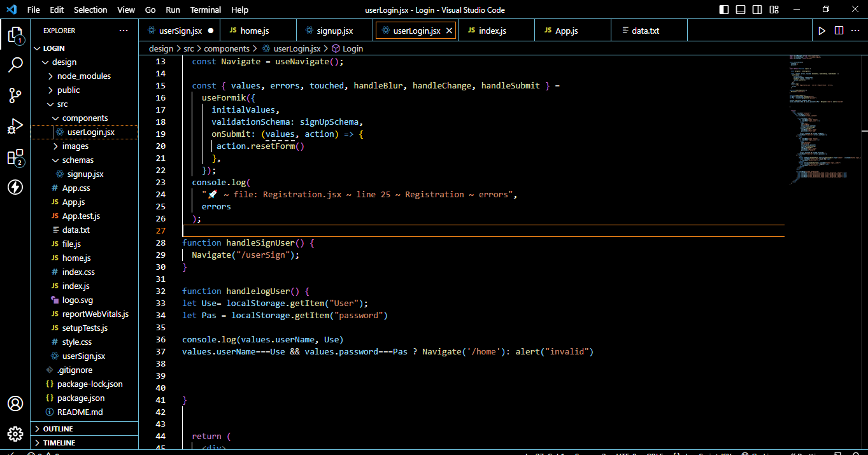
Task: Expand the node_modules folder
Action: pos(84,76)
